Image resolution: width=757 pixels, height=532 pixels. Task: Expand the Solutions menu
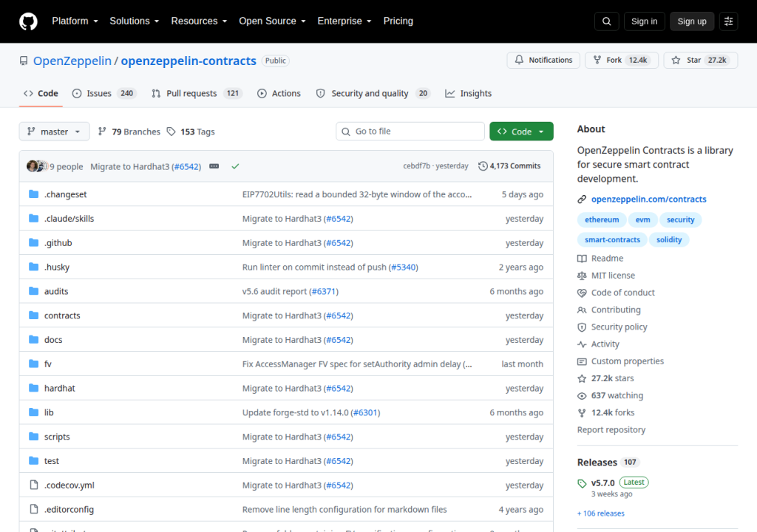(135, 21)
